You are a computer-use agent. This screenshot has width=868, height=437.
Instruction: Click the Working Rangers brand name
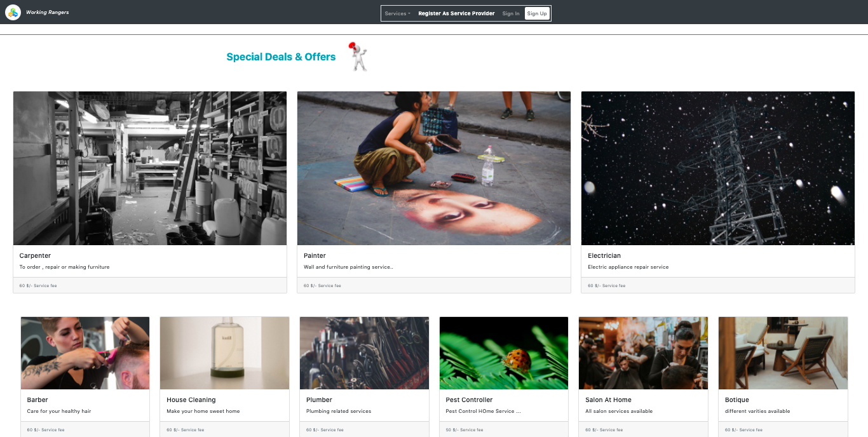point(48,12)
